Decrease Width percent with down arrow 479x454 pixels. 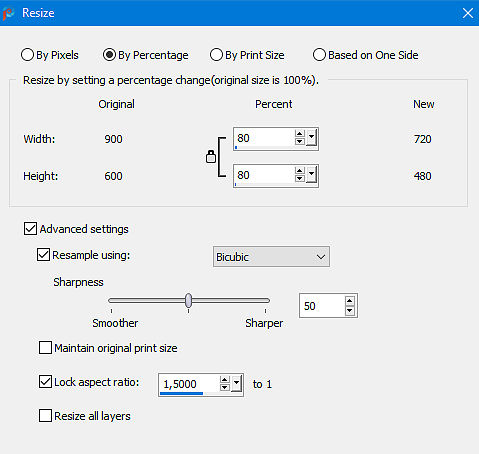tap(299, 141)
